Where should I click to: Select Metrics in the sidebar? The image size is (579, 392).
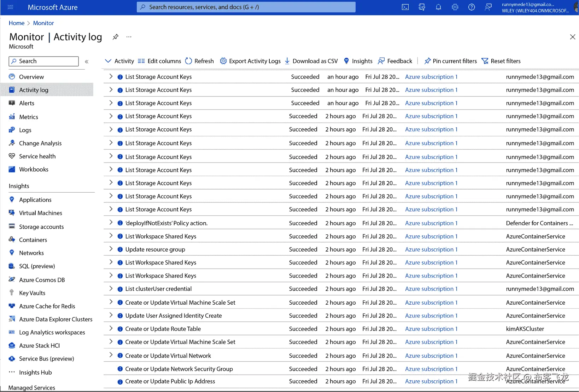(28, 117)
